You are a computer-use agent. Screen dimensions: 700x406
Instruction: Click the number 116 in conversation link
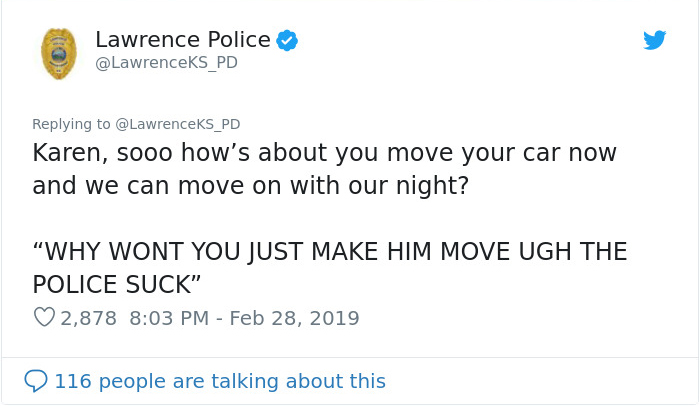coord(73,381)
